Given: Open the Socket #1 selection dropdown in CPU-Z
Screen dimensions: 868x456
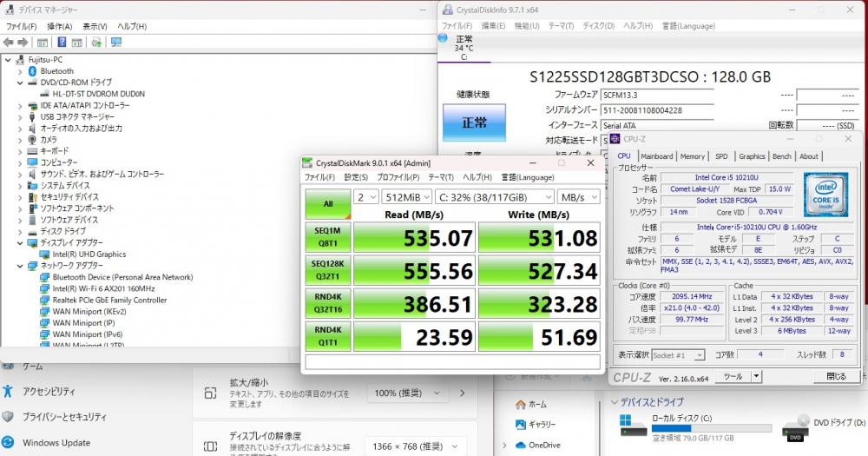Looking at the screenshot, I should (678, 355).
